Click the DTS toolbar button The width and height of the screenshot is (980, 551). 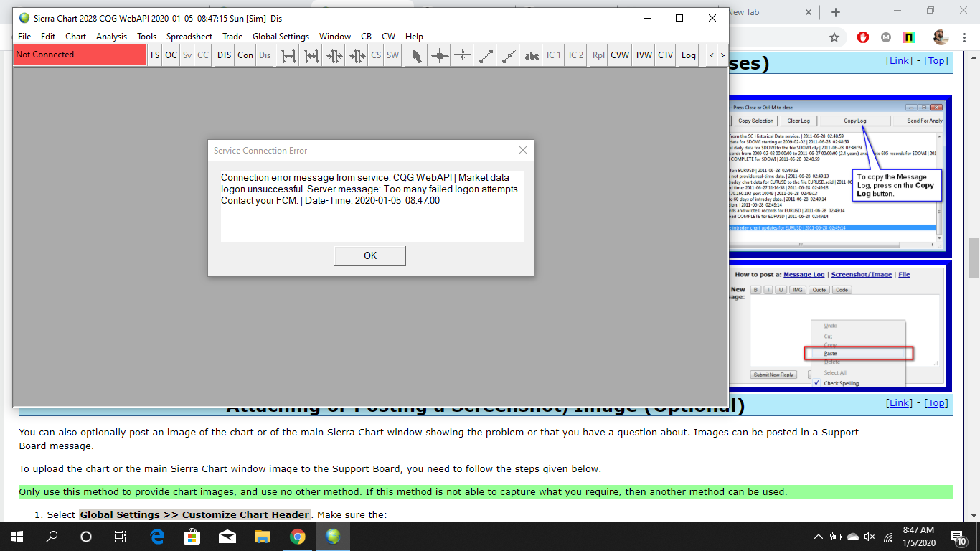pos(225,55)
